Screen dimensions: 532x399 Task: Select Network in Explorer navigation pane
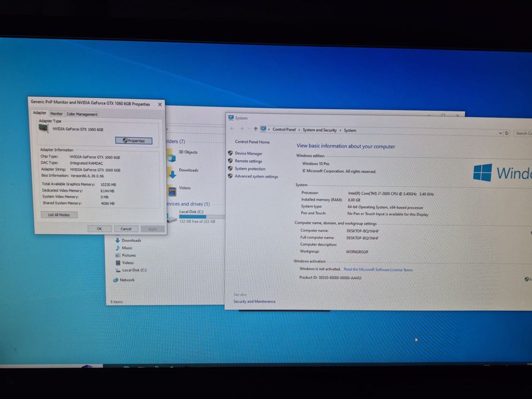pos(127,280)
